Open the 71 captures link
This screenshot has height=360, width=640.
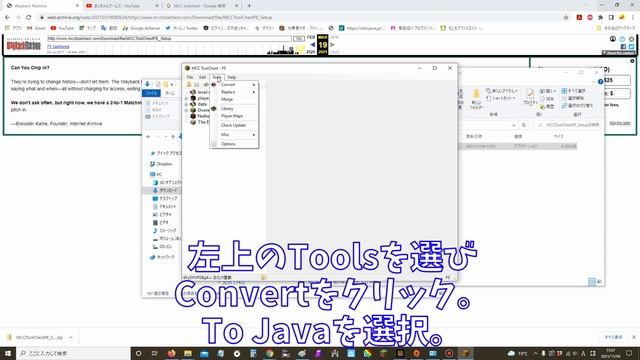58,47
